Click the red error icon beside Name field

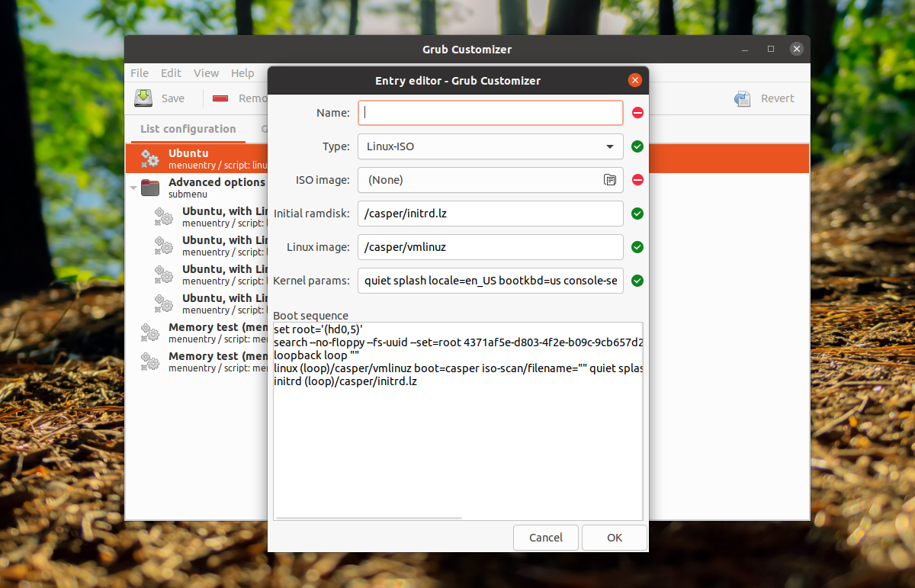point(637,113)
